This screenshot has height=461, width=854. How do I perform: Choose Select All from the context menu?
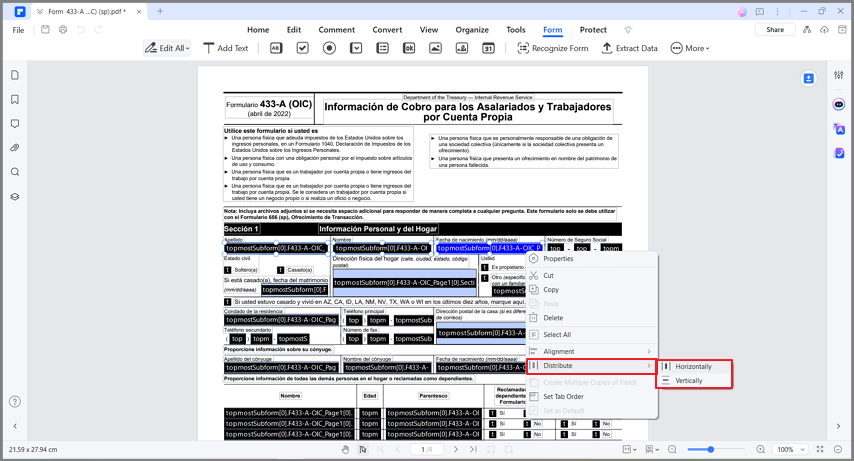coord(591,335)
